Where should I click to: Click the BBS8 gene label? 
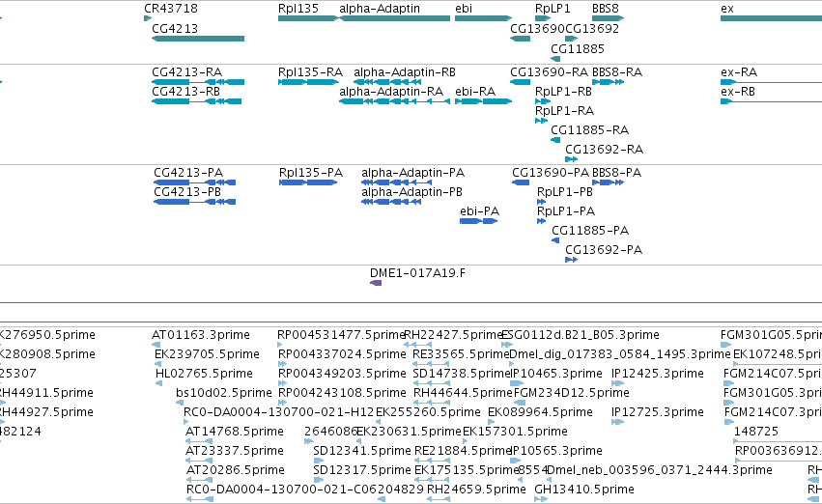click(x=606, y=9)
